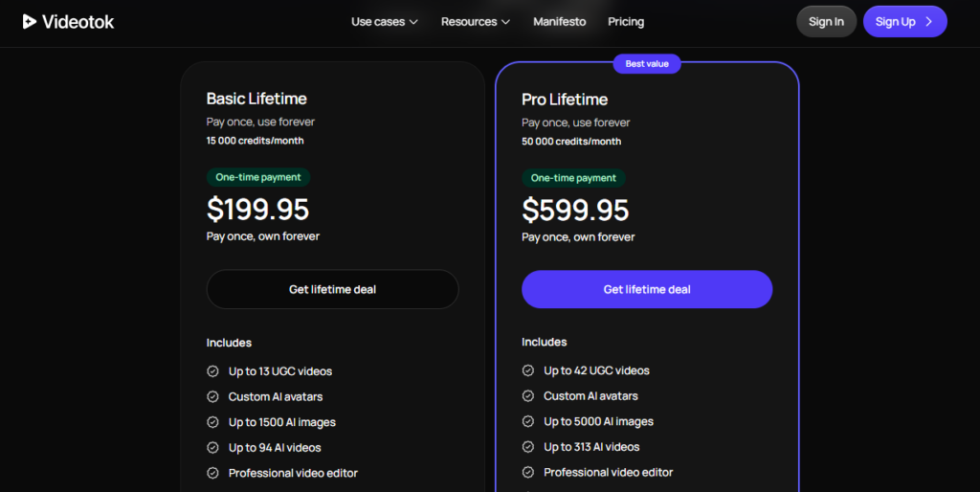980x492 pixels.
Task: Expand the Use cases dropdown menu
Action: tap(384, 21)
